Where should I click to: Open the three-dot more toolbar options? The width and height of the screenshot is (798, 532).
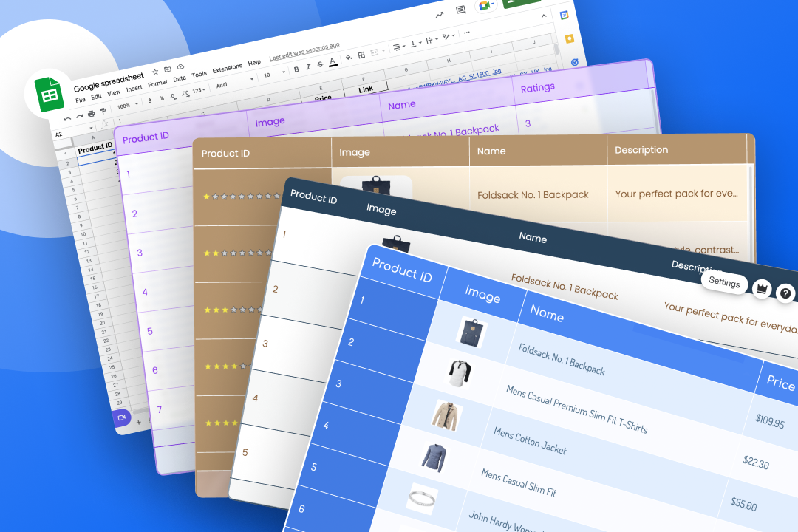coord(466,32)
